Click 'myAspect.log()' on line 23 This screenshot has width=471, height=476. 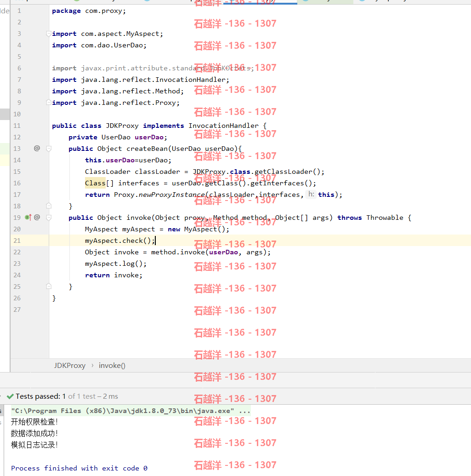click(x=114, y=264)
